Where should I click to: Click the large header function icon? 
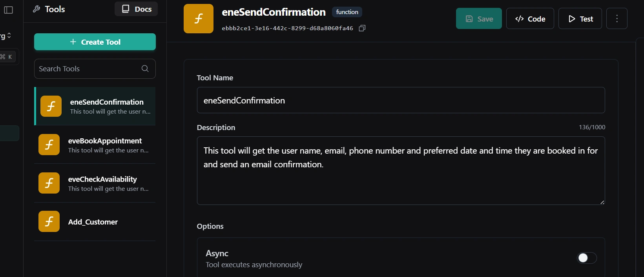click(199, 19)
